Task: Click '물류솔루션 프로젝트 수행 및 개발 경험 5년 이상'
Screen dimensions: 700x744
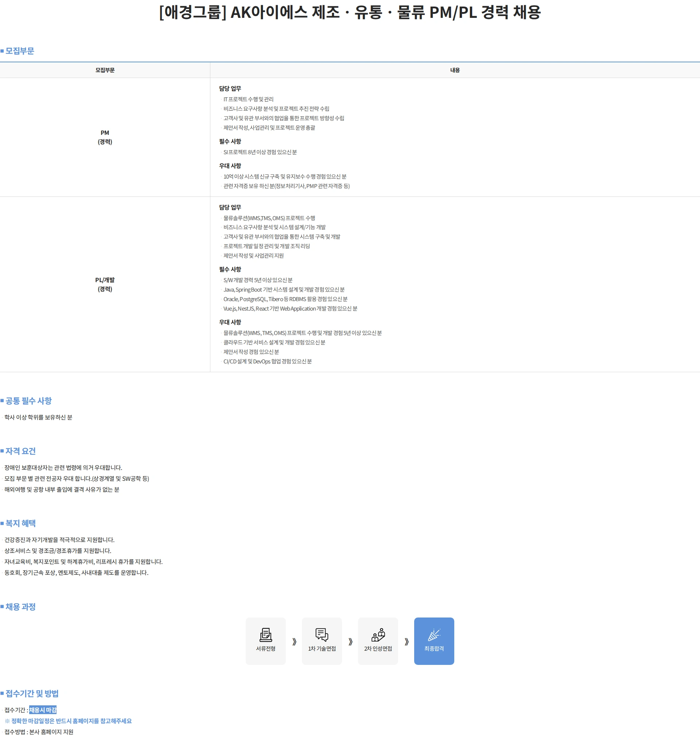Action: 303,333
